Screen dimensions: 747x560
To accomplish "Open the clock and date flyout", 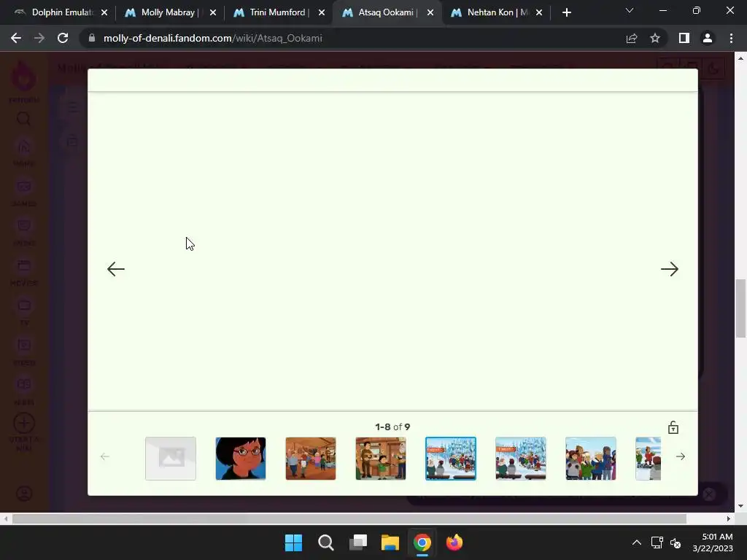I will [713, 542].
